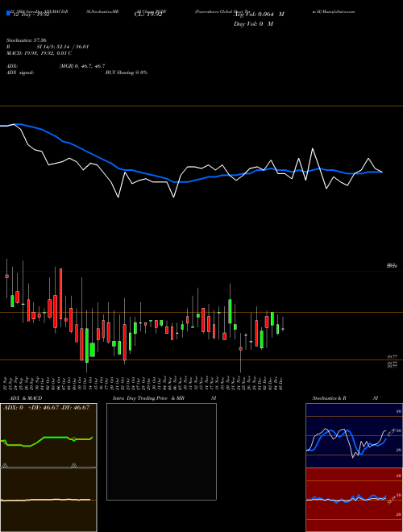Click the 'ADX signal:' label
403x532 pixels.
(19, 73)
